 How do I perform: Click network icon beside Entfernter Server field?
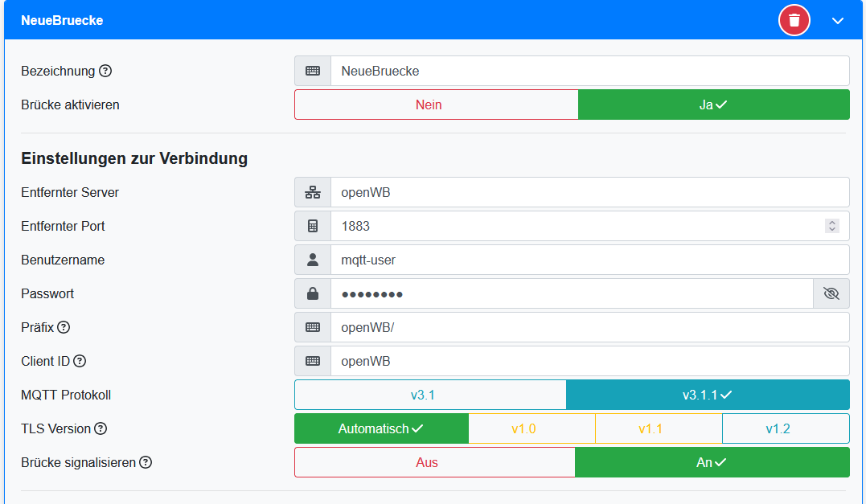coord(313,192)
